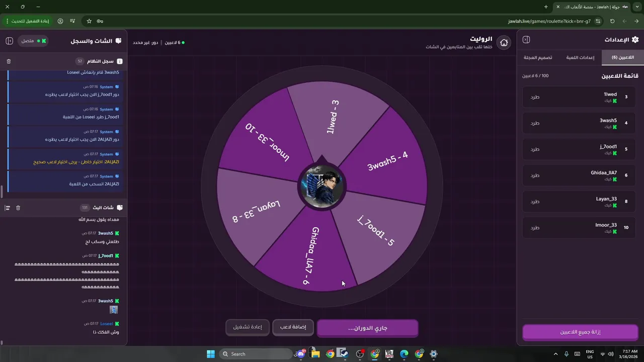
Task: Show hidden system tray icons
Action: pyautogui.click(x=555, y=354)
